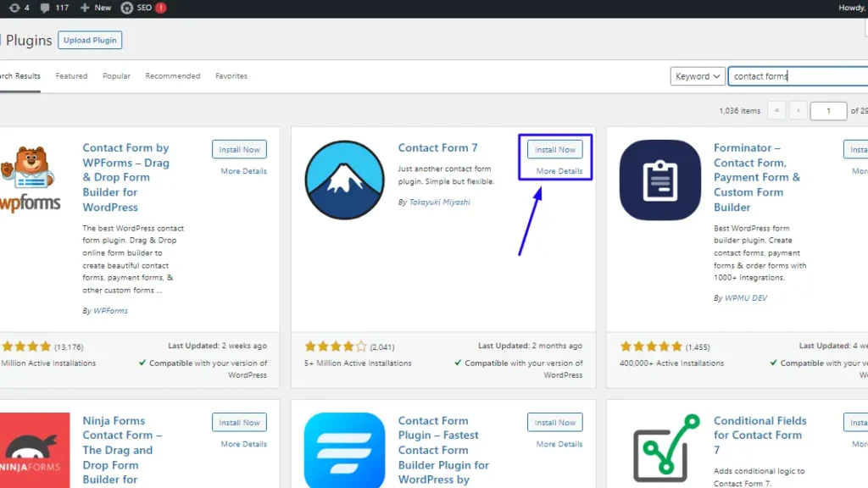Open the Contact Form by WPForms title link
The height and width of the screenshot is (488, 868).
(127, 178)
